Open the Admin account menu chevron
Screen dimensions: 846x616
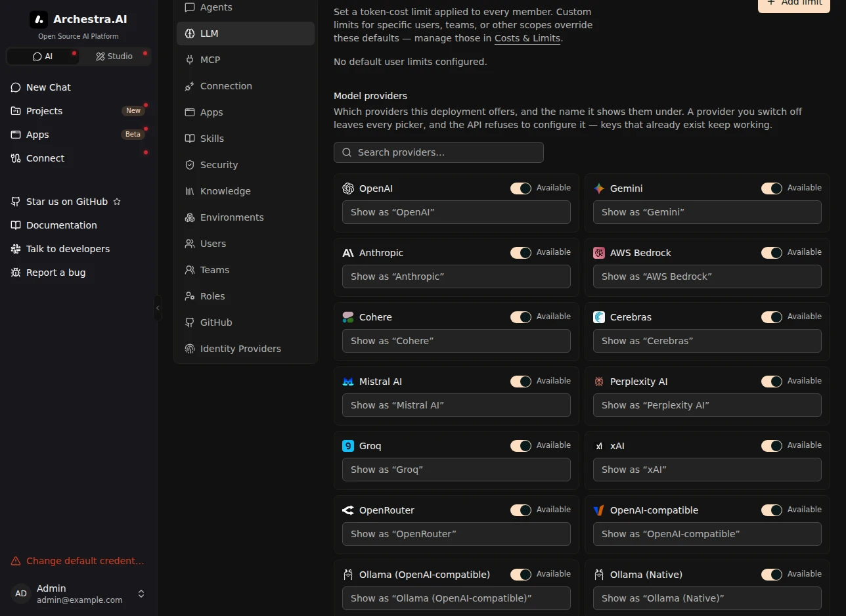[141, 594]
